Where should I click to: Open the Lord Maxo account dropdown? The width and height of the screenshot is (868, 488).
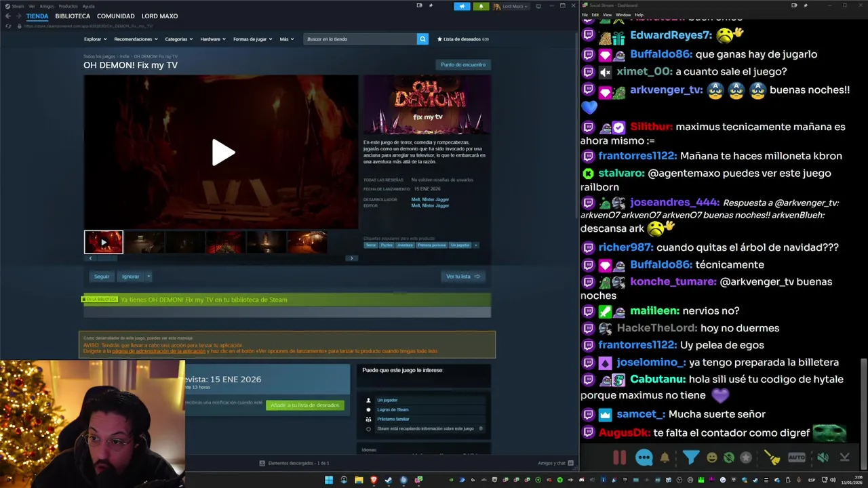pos(511,6)
